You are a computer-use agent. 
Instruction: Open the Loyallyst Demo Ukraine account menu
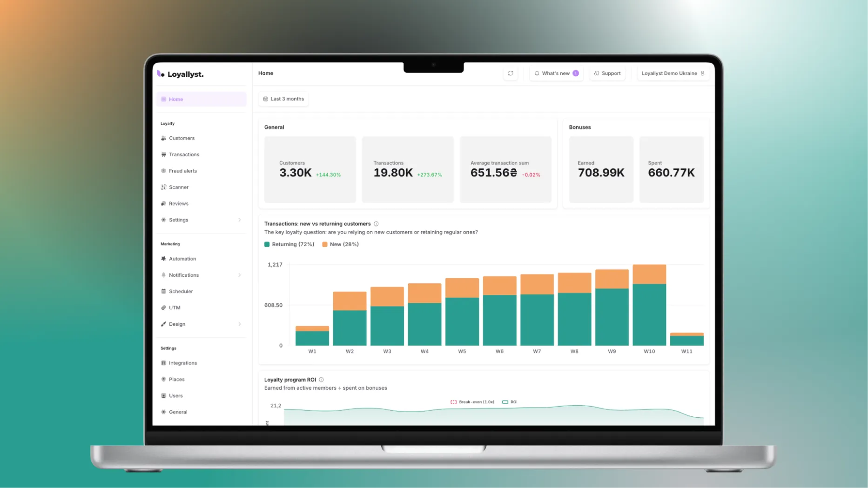click(x=673, y=73)
